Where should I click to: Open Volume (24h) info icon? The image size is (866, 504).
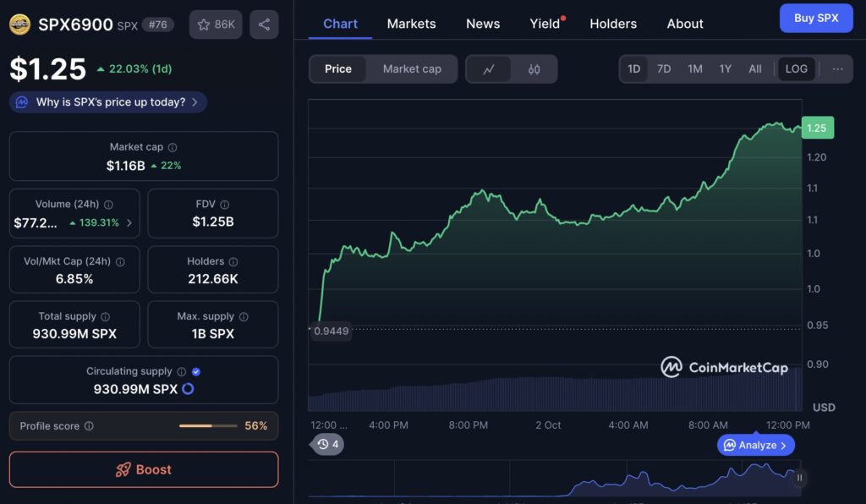point(109,205)
